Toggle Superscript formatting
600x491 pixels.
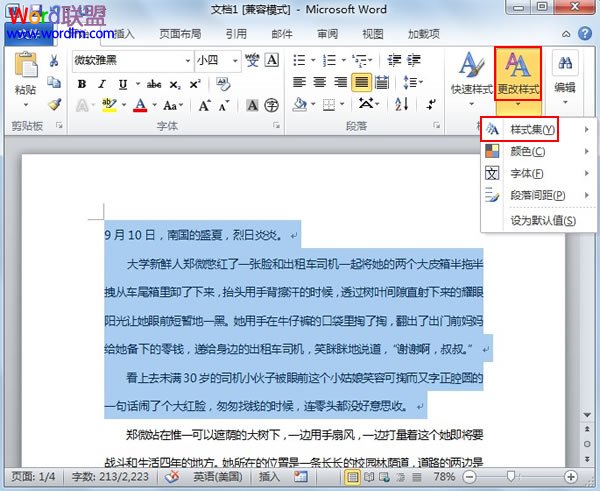(x=195, y=84)
